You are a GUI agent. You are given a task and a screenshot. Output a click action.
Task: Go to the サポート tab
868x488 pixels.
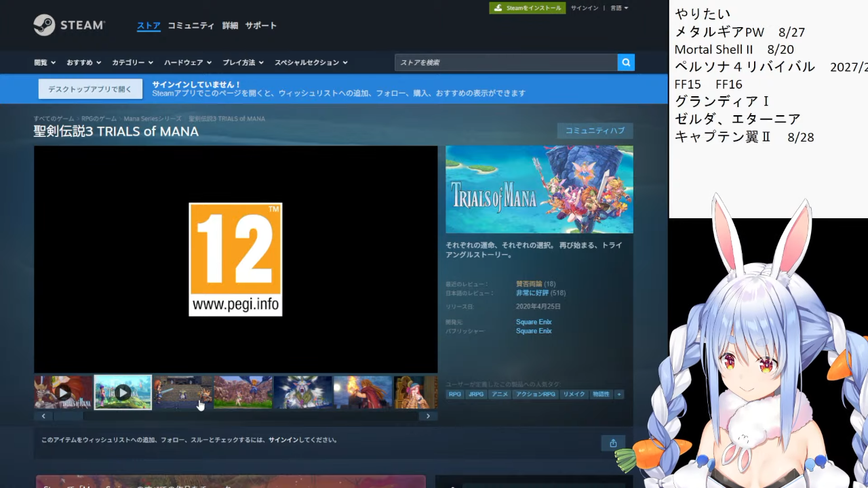(x=261, y=26)
